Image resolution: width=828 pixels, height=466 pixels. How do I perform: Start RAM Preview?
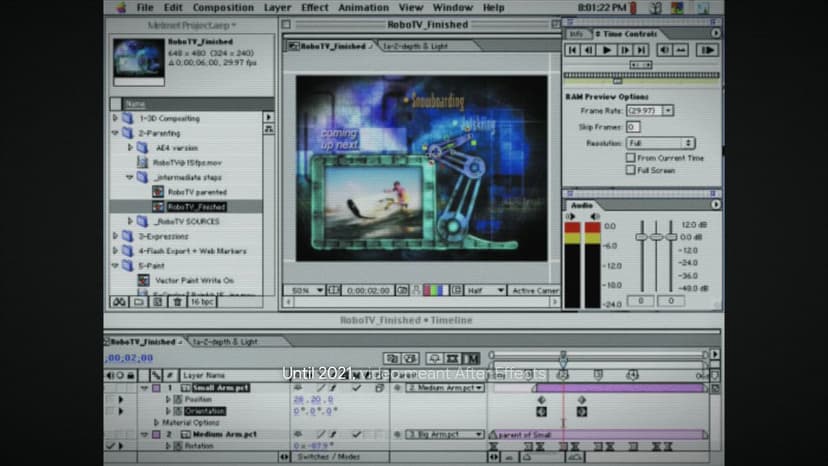coord(708,50)
